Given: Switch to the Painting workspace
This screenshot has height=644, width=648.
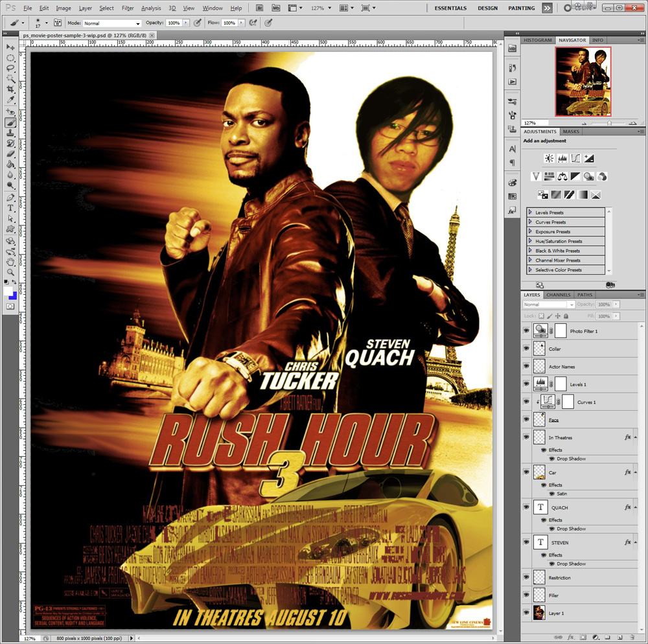Looking at the screenshot, I should (x=522, y=8).
